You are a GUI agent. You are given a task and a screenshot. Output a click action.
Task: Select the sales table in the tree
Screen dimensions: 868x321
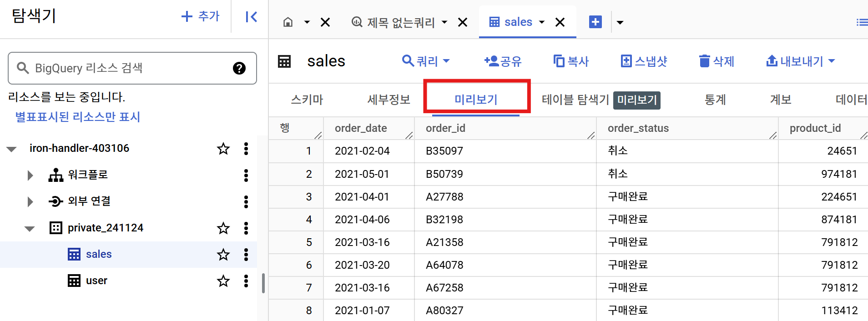[99, 254]
